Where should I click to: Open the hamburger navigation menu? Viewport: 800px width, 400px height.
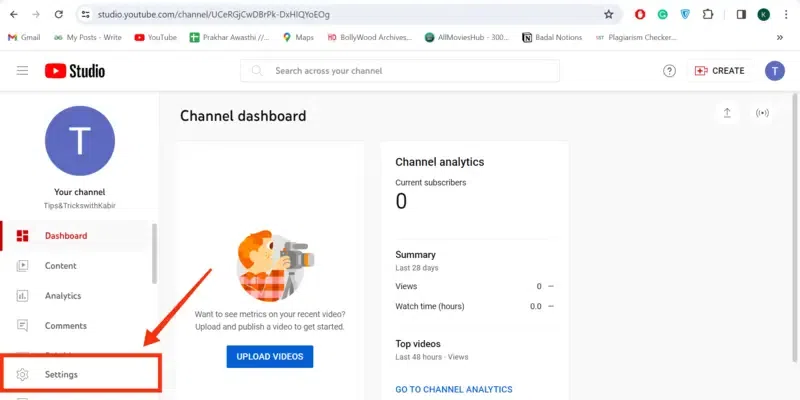point(22,71)
